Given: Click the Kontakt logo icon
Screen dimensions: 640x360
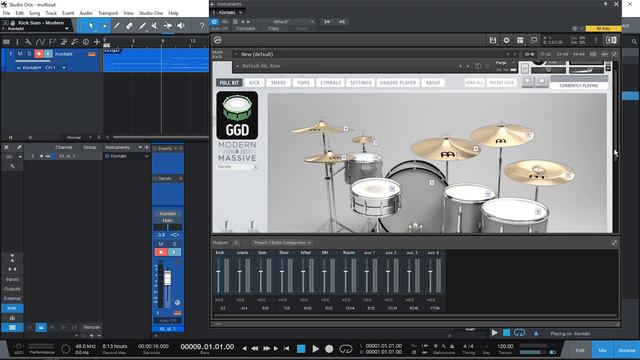Looking at the screenshot, I should point(218,40).
